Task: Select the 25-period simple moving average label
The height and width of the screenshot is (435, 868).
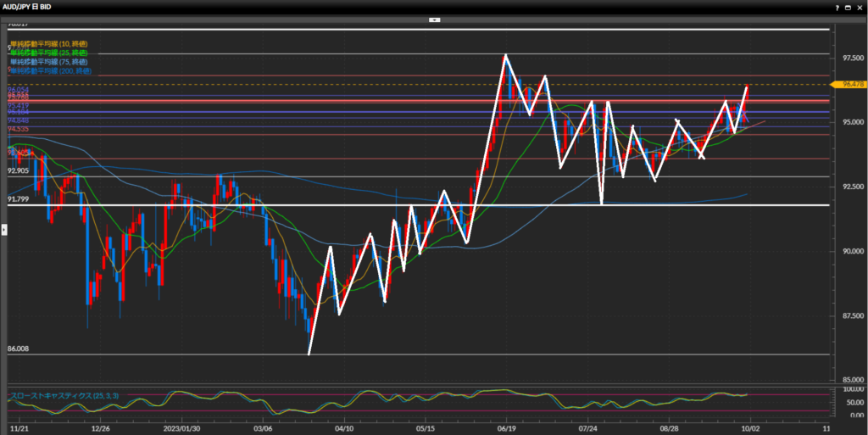Action: 49,53
